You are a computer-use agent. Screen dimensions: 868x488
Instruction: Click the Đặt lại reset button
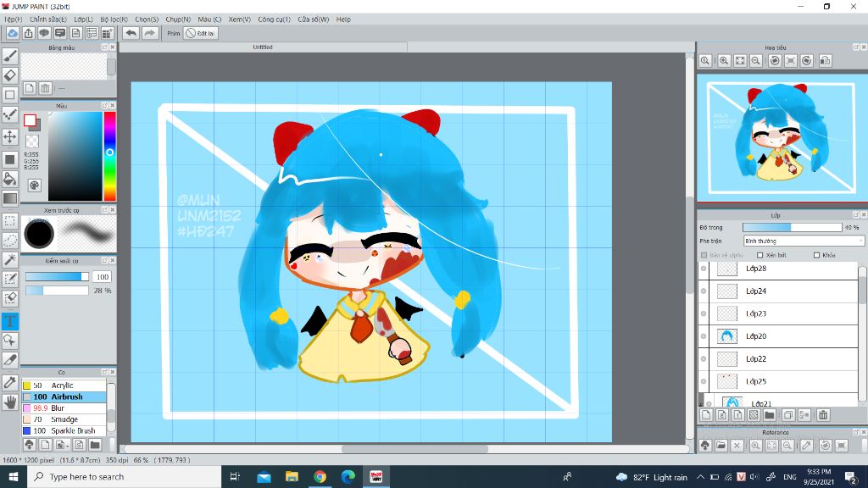coord(200,33)
